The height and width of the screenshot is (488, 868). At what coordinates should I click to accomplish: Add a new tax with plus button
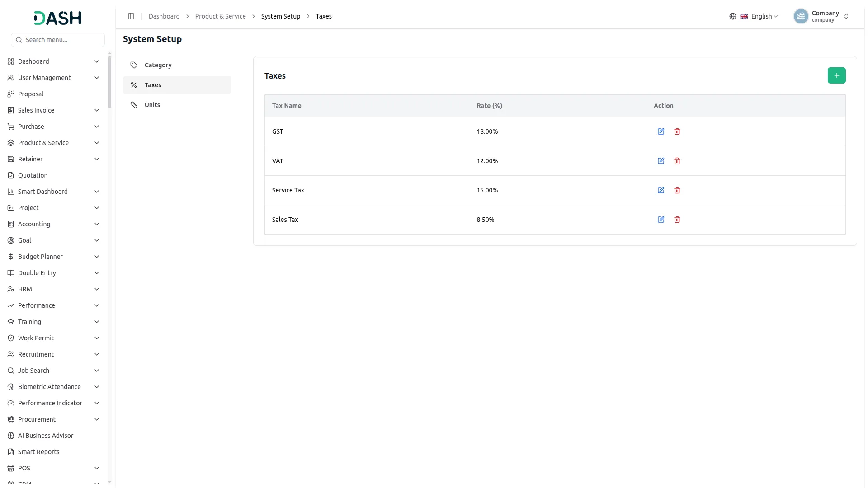[x=836, y=75]
